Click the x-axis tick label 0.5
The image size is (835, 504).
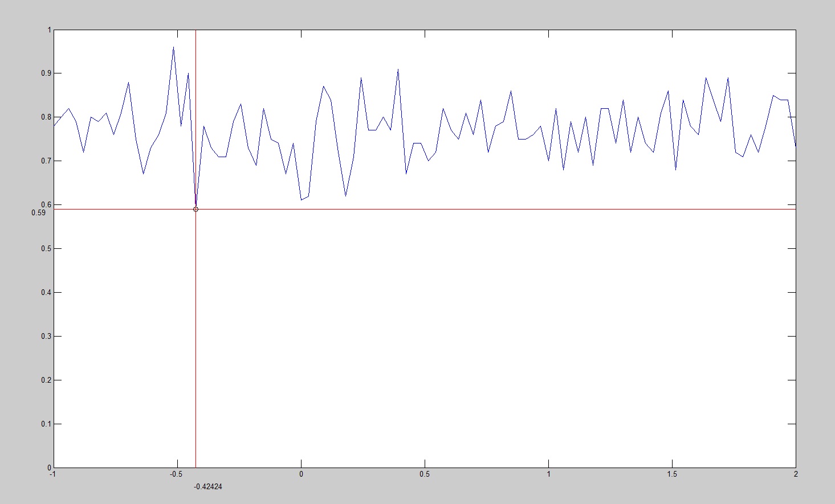[425, 474]
